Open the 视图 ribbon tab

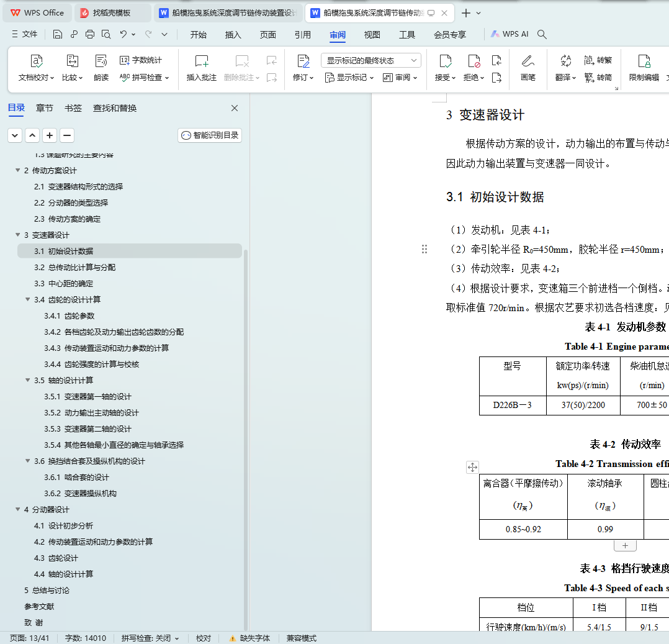pyautogui.click(x=372, y=35)
